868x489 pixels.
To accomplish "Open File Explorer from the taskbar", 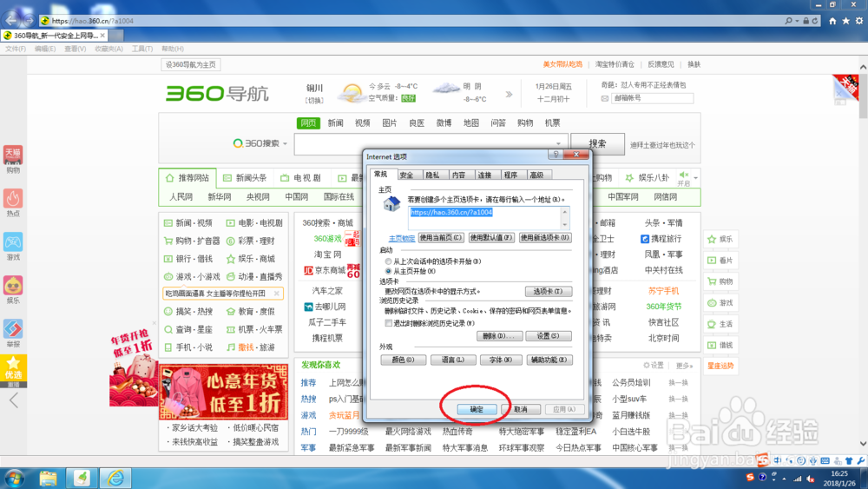I will click(48, 478).
